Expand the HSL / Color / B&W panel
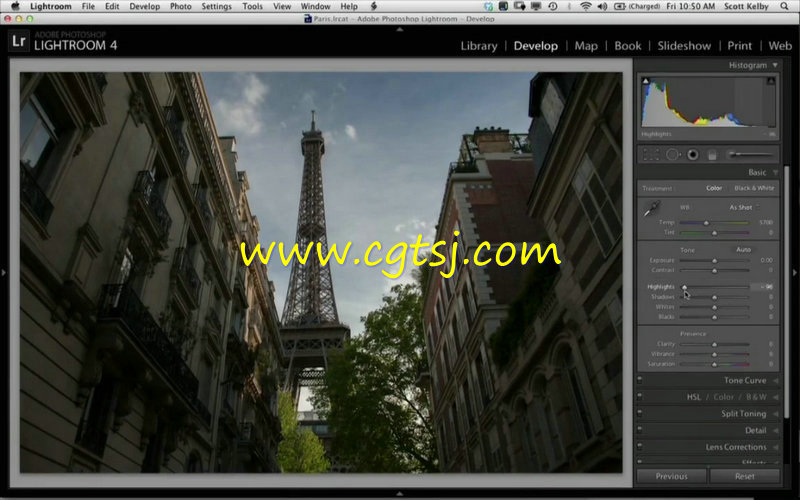Viewport: 800px width, 500px height. point(776,396)
